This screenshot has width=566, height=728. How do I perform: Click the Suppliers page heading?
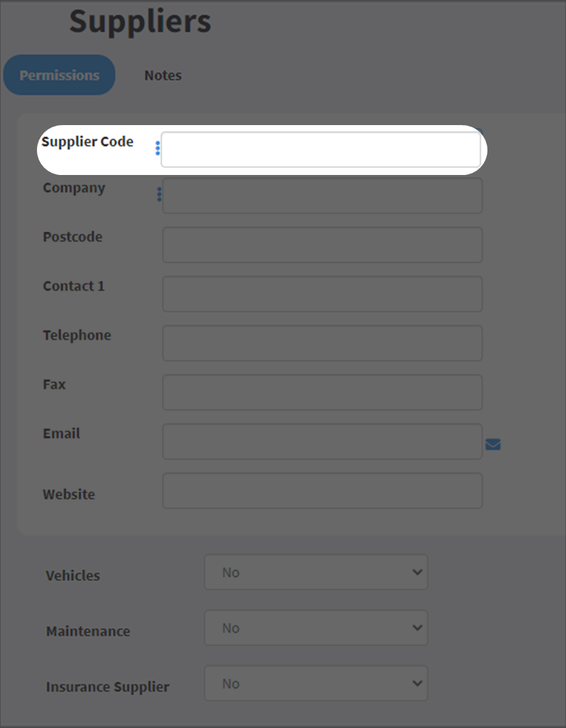coord(140,23)
